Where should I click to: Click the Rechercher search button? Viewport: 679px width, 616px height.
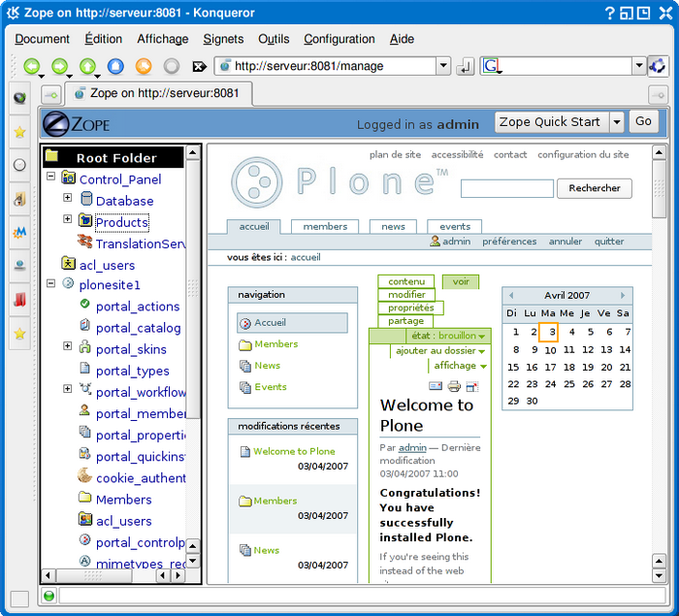coord(594,188)
